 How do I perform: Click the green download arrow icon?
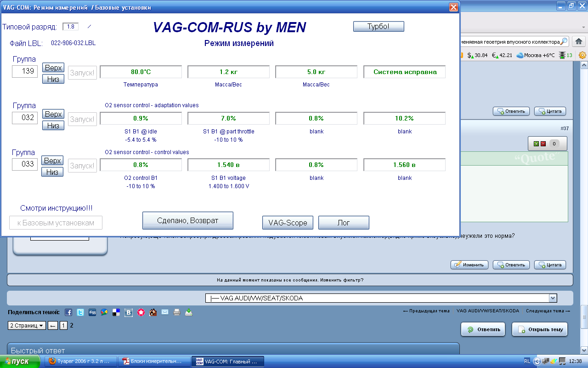[189, 312]
